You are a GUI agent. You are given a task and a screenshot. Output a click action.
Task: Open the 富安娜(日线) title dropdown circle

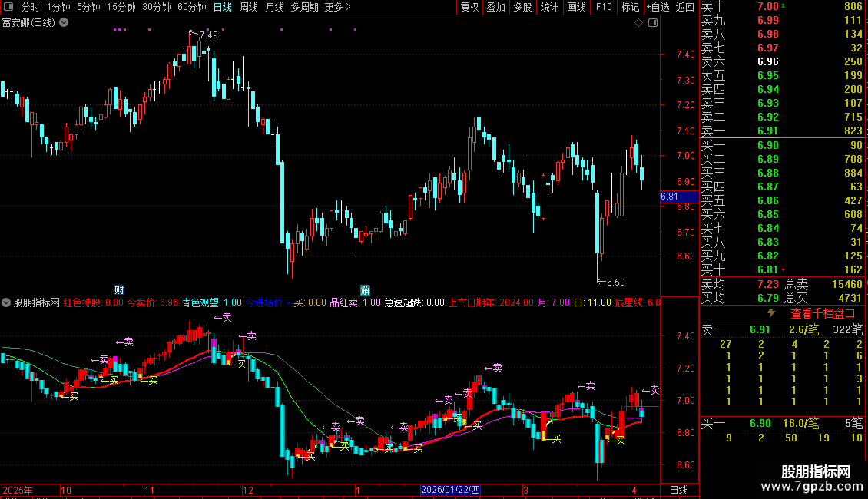(x=65, y=23)
